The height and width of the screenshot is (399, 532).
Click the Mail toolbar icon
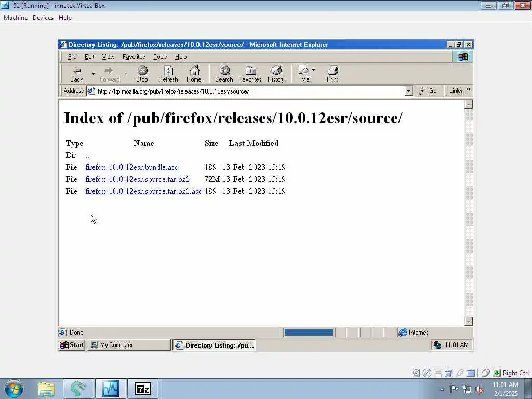point(305,74)
